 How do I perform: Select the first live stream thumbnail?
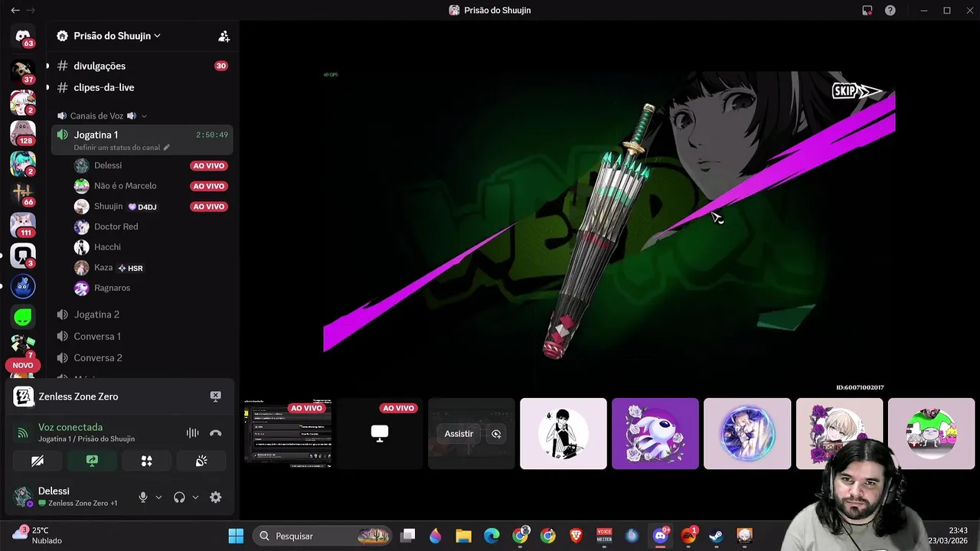tap(288, 433)
